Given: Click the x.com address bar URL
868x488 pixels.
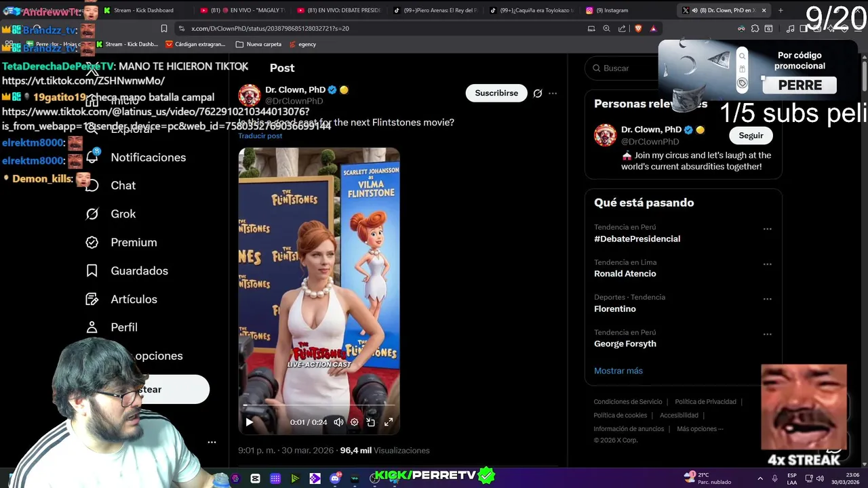Looking at the screenshot, I should (x=270, y=28).
